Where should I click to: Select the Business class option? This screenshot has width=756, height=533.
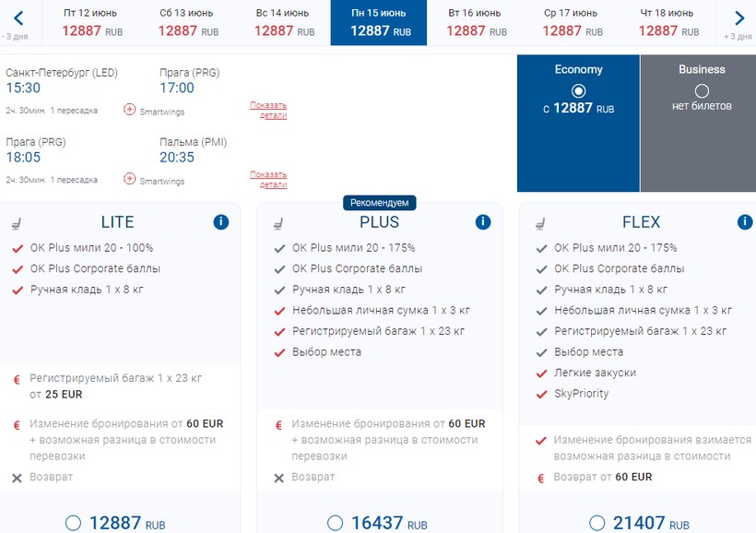[x=702, y=90]
